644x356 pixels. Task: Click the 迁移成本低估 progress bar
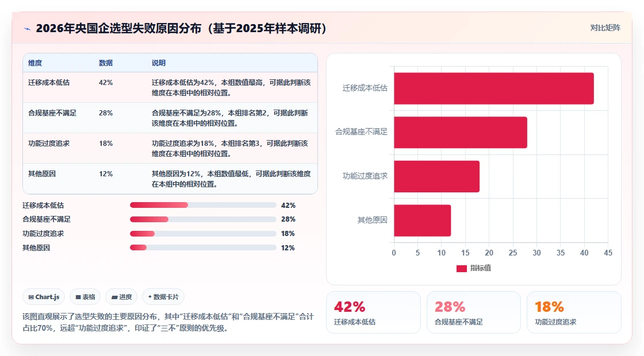(x=203, y=205)
